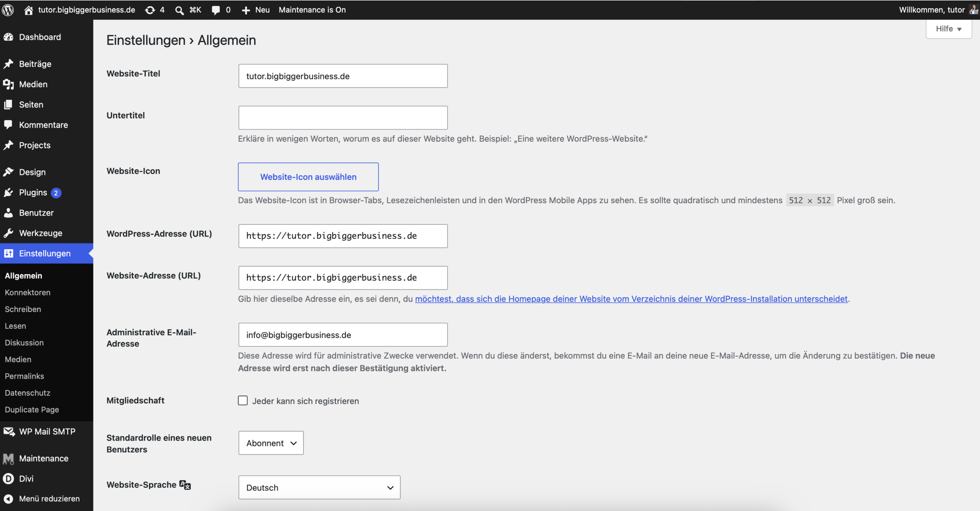Click the Einstellungen sliders icon
The image size is (980, 511).
pyautogui.click(x=8, y=253)
